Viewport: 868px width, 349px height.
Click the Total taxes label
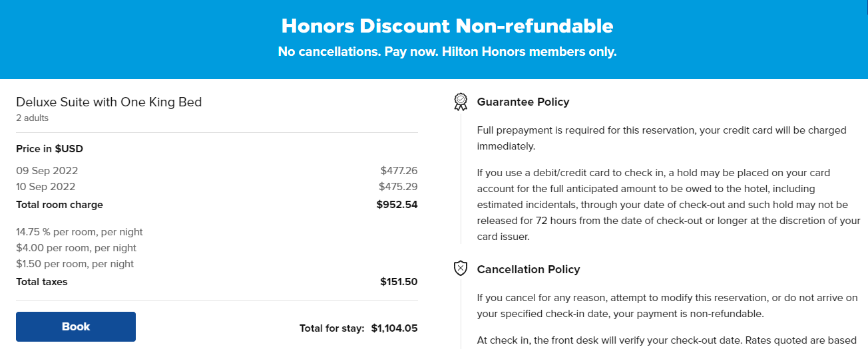click(x=42, y=282)
